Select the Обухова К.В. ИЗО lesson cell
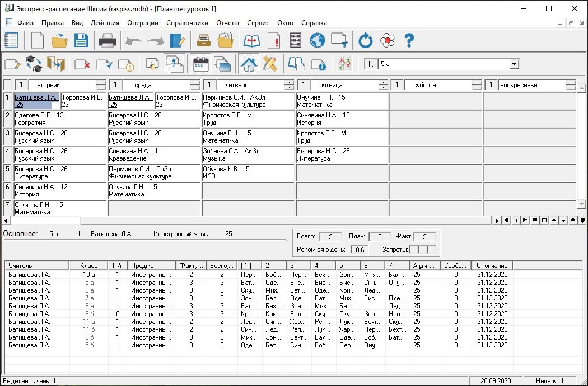This screenshot has height=386, width=588. [x=248, y=173]
